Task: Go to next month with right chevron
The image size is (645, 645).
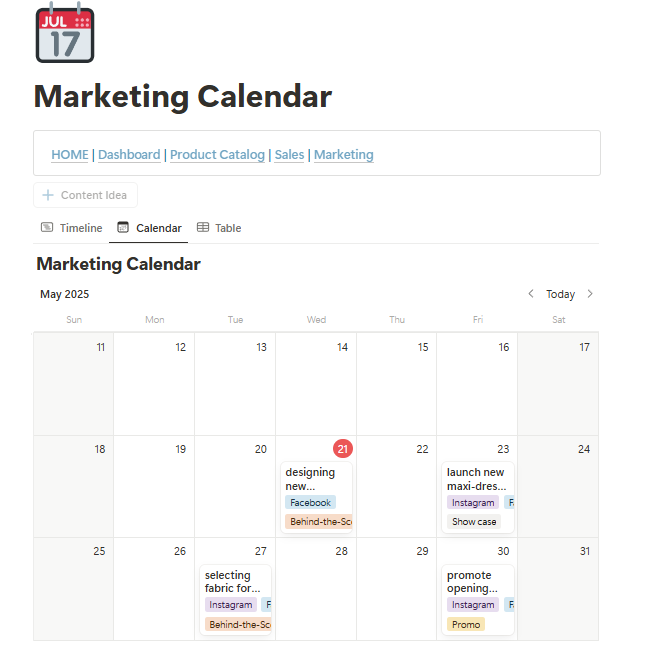Action: coord(590,294)
